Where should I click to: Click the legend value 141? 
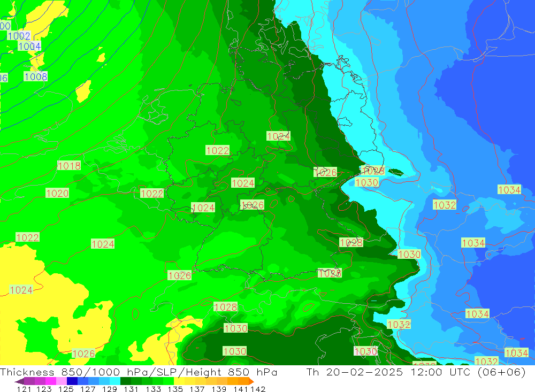(x=241, y=389)
